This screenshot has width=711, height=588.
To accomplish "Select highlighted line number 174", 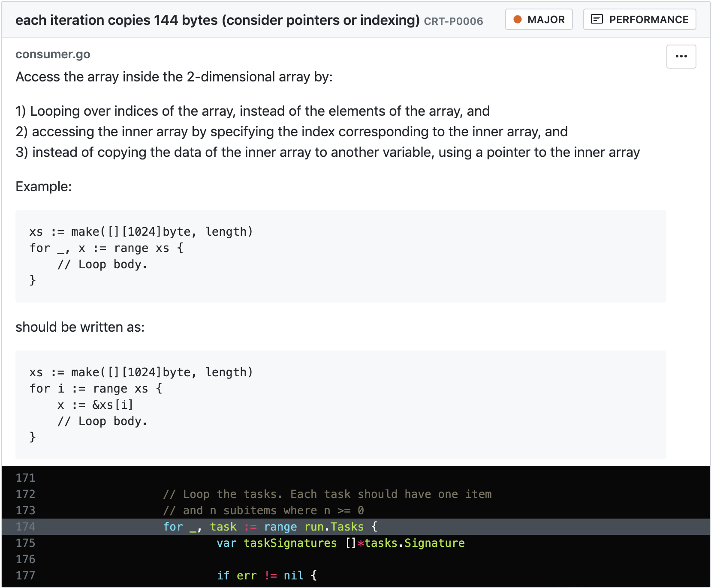I will (x=25, y=527).
